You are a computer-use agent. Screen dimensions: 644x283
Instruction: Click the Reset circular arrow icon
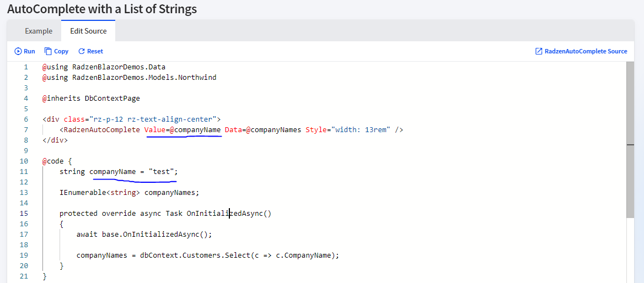(x=81, y=51)
